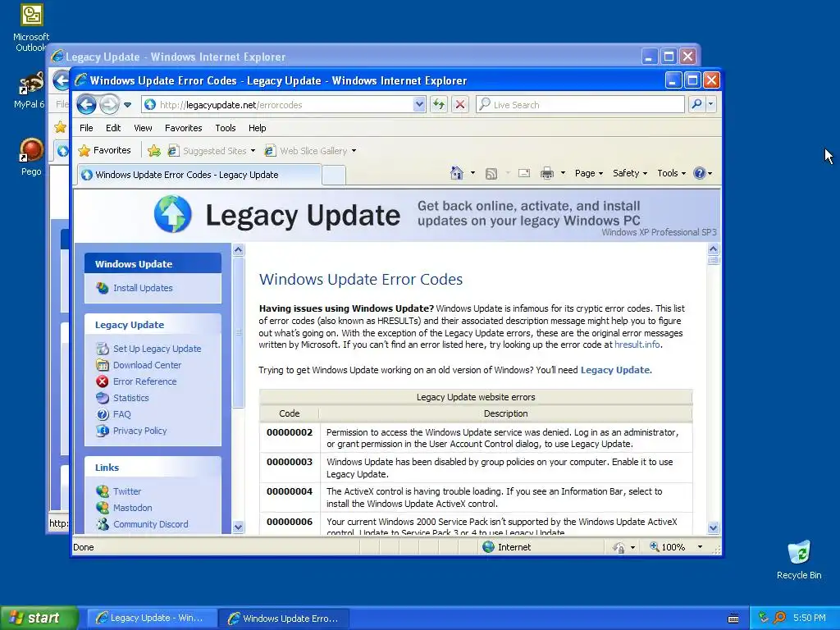The height and width of the screenshot is (630, 840).
Task: Open the Favorites menu
Action: pyautogui.click(x=183, y=128)
